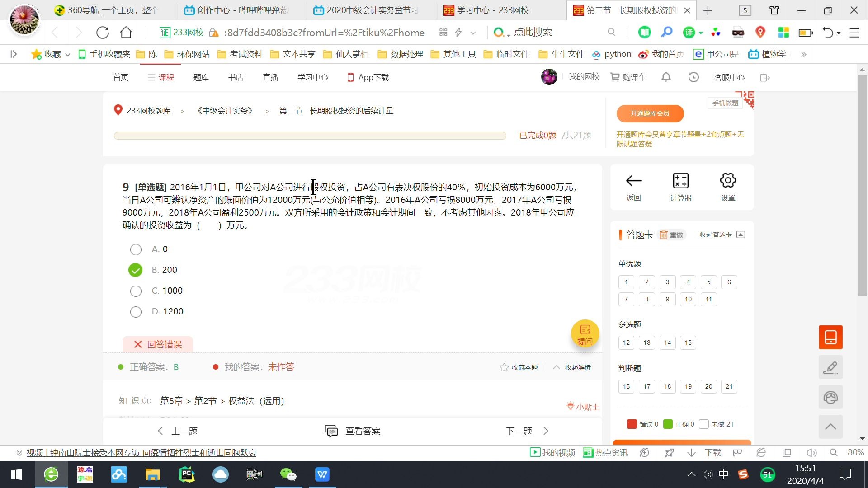
Task: Click the edit pencil icon in the right sidebar
Action: [830, 367]
